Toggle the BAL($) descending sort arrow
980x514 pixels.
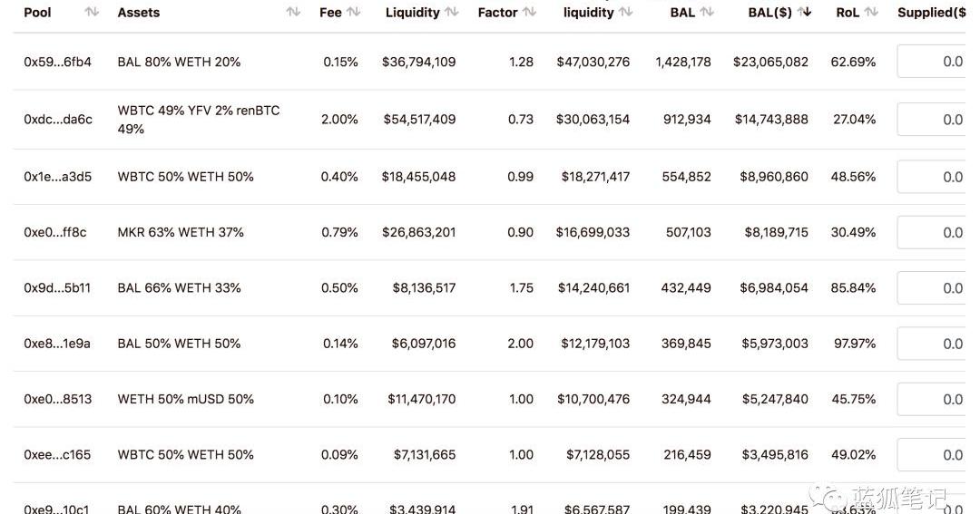click(804, 13)
